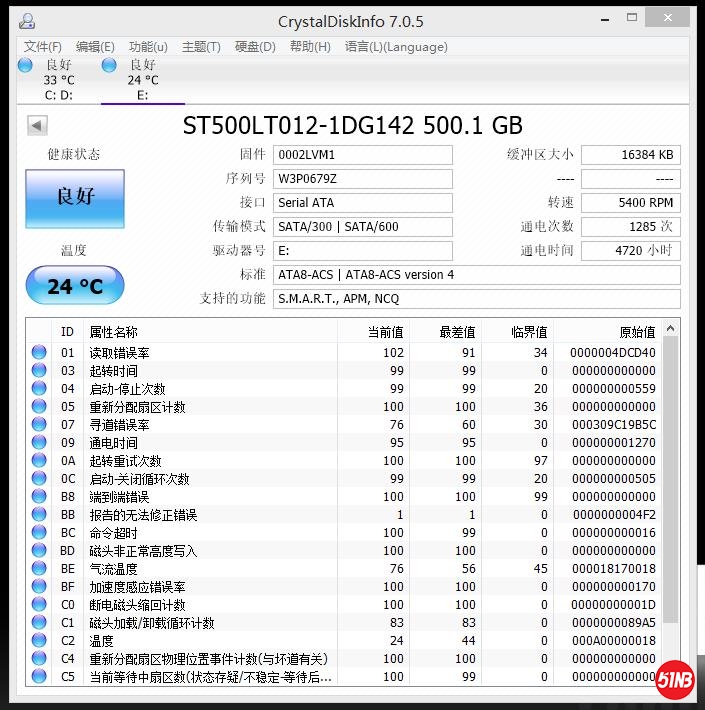
Task: Click the status orb for E: disk
Action: click(x=109, y=65)
